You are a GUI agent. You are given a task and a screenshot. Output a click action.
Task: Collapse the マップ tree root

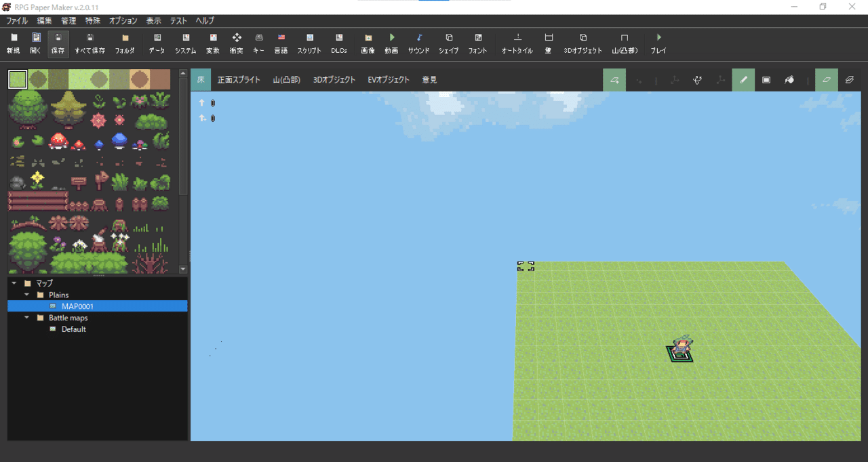pos(12,282)
